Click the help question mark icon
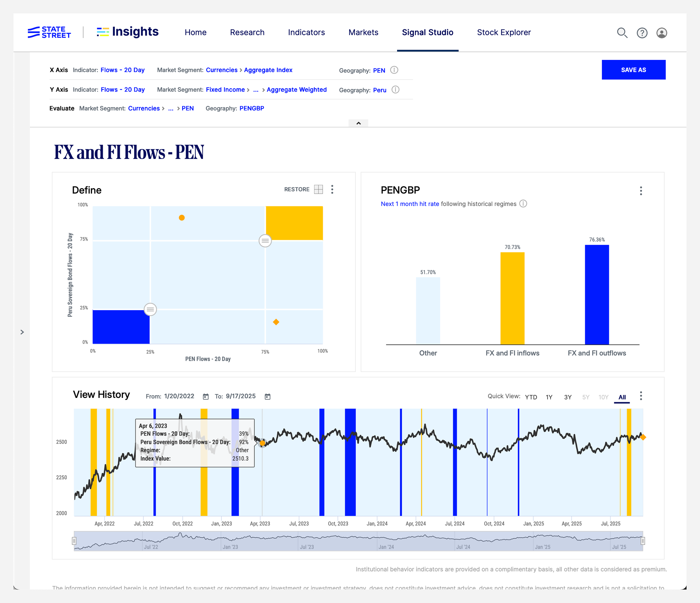Image resolution: width=700 pixels, height=603 pixels. point(642,33)
